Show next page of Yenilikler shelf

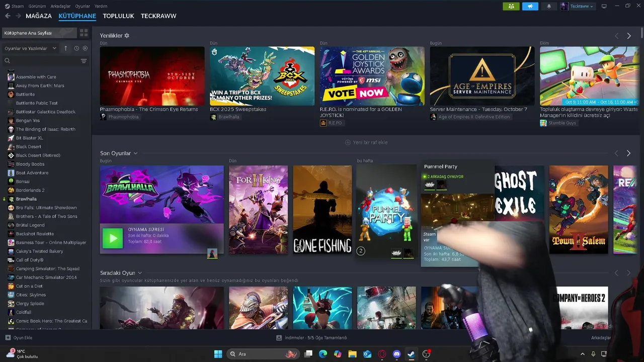(x=629, y=36)
